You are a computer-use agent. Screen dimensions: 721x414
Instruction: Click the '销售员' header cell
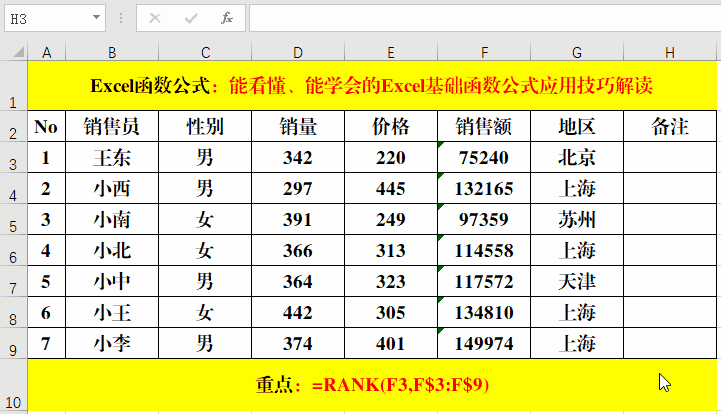click(112, 126)
